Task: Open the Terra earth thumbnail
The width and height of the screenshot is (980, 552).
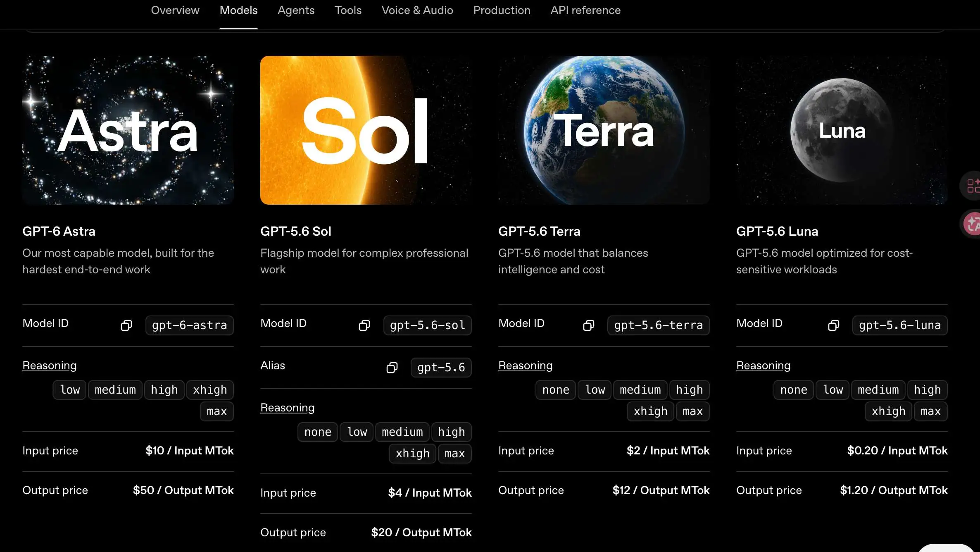Action: (604, 130)
